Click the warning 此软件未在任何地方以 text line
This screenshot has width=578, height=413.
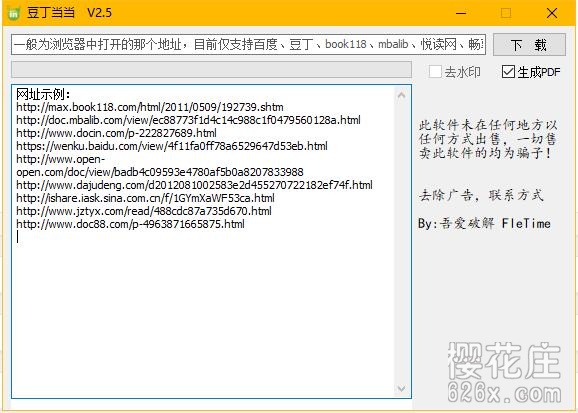488,125
